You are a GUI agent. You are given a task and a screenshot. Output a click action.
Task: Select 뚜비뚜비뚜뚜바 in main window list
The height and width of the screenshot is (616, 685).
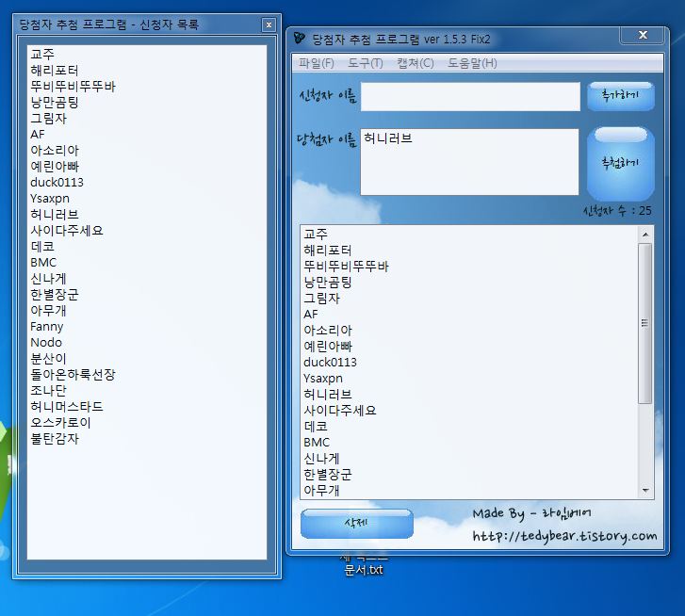[x=346, y=267]
